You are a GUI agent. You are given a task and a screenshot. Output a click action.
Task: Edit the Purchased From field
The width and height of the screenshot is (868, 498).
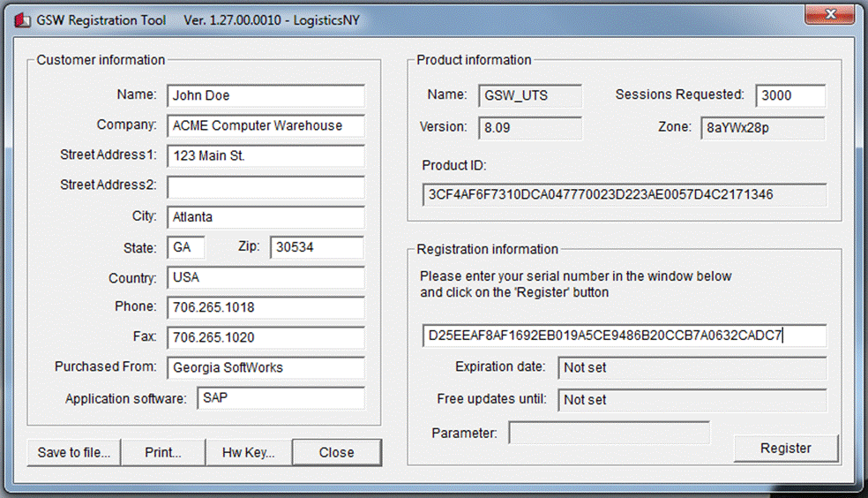pyautogui.click(x=266, y=367)
